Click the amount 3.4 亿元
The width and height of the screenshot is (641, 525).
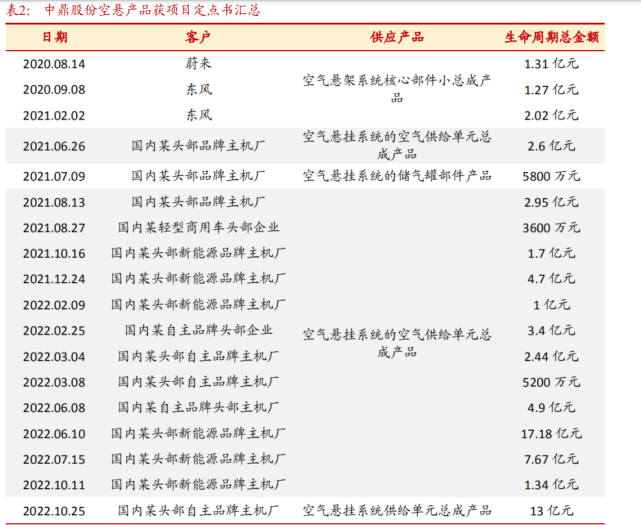(x=551, y=330)
